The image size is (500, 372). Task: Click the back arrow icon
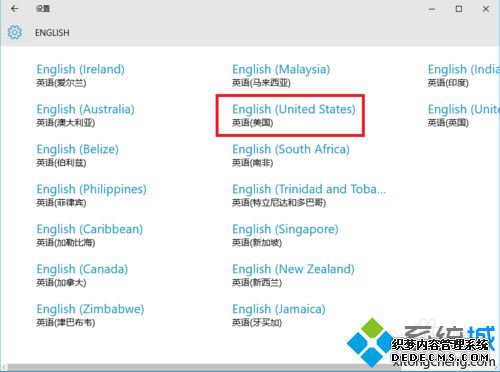14,9
